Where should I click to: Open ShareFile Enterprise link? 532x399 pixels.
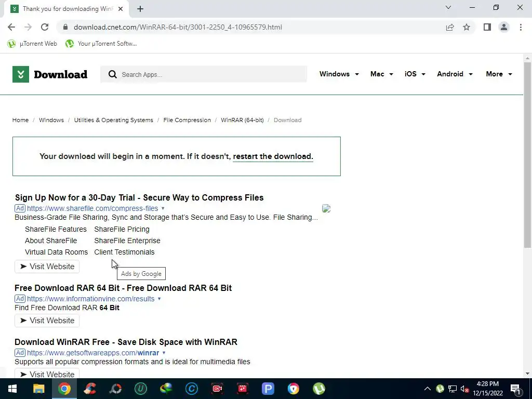[127, 241]
